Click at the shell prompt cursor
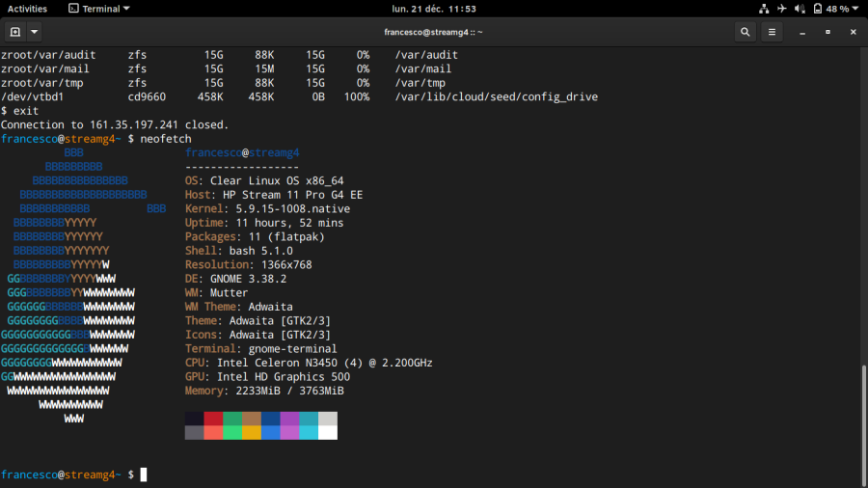This screenshot has height=488, width=868. (144, 474)
